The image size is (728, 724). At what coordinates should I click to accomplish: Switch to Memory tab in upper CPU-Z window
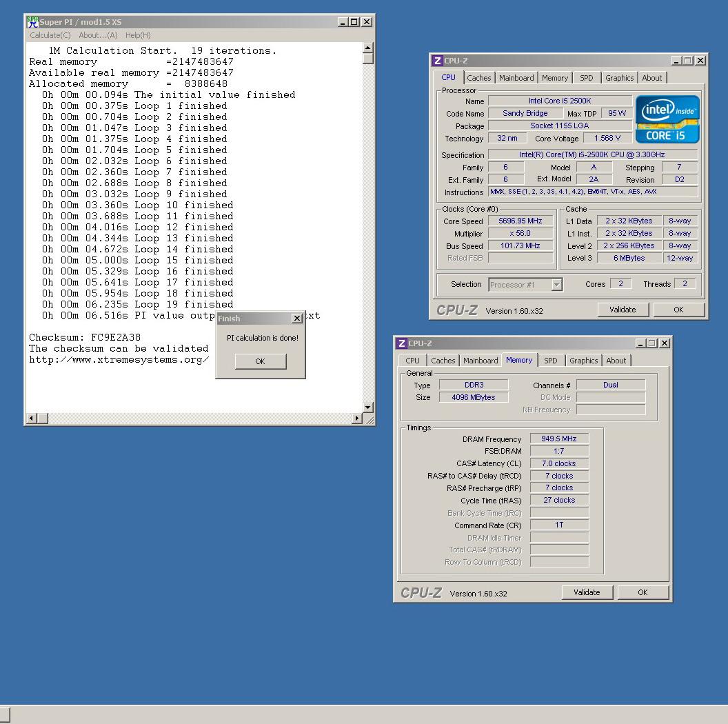555,78
